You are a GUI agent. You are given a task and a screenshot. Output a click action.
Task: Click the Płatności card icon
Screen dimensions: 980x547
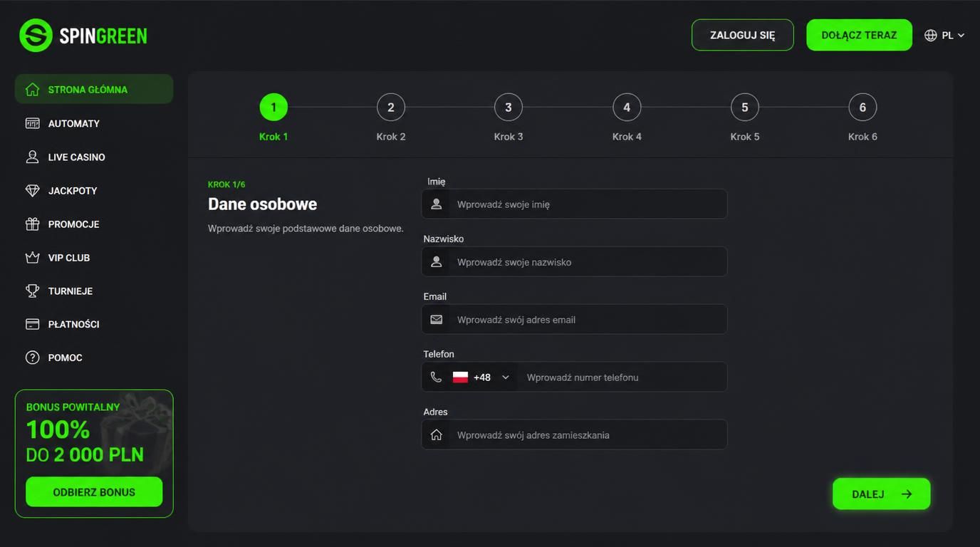(x=32, y=324)
